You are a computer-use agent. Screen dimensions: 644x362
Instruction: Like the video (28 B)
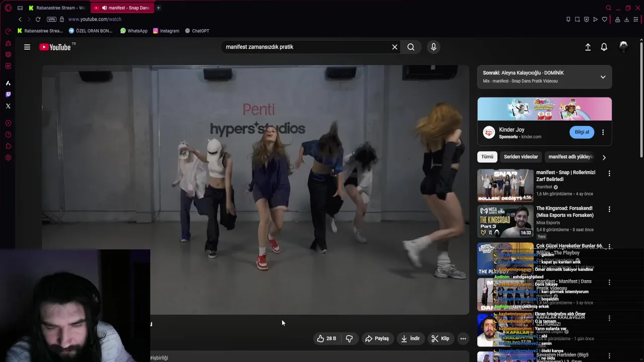tap(326, 338)
